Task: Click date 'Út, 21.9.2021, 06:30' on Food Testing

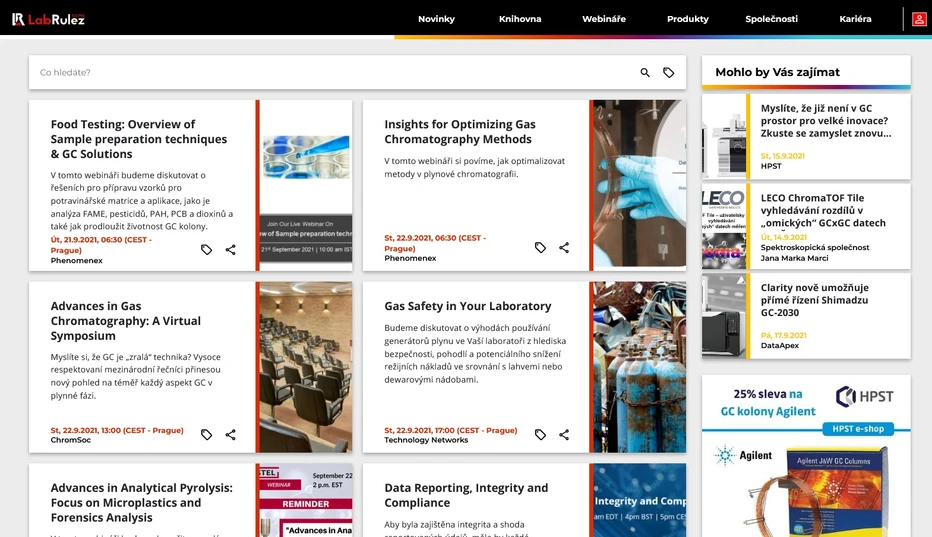Action: tap(101, 245)
